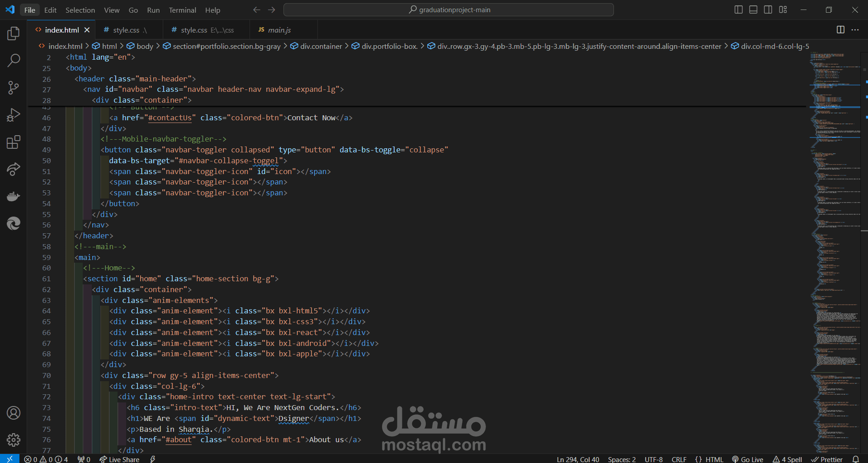The image size is (868, 463).
Task: Split the editor to the right
Action: tap(840, 29)
